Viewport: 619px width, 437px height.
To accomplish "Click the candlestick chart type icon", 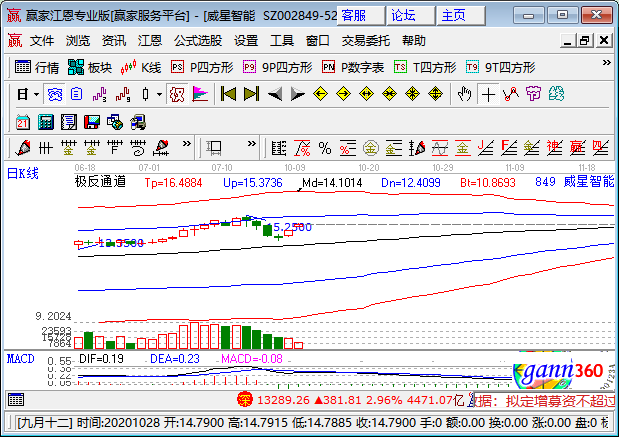I will pyautogui.click(x=146, y=94).
